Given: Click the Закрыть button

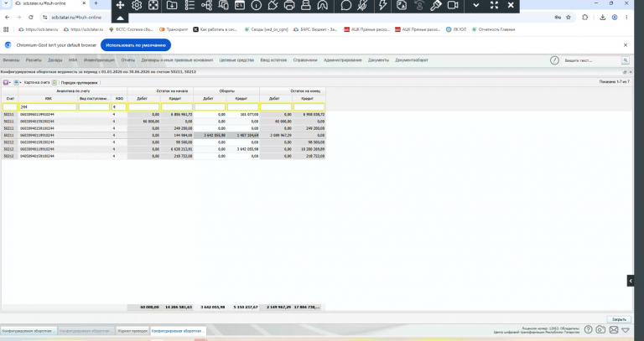Looking at the screenshot, I should pyautogui.click(x=619, y=319).
